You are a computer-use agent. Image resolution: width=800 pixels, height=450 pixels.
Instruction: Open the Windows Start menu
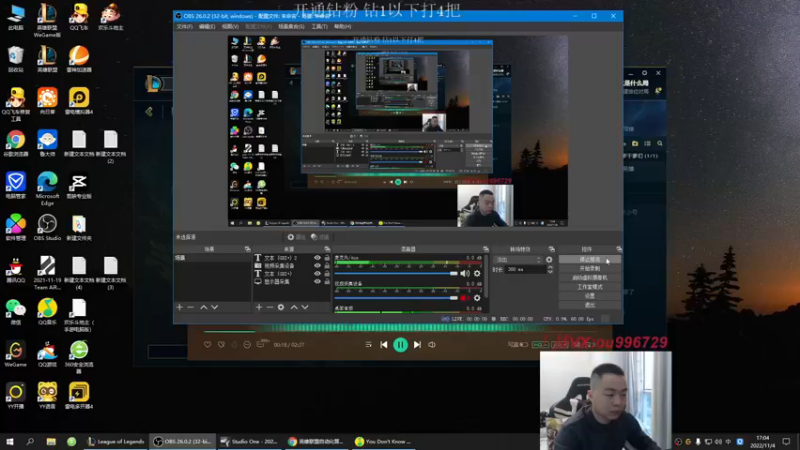(x=10, y=442)
